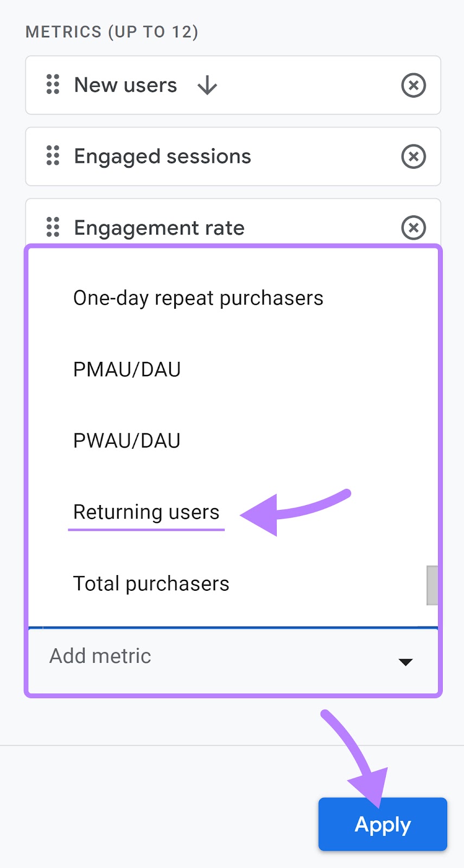The image size is (464, 868).
Task: Click the drag handle beside Engaged sessions
Action: point(52,157)
